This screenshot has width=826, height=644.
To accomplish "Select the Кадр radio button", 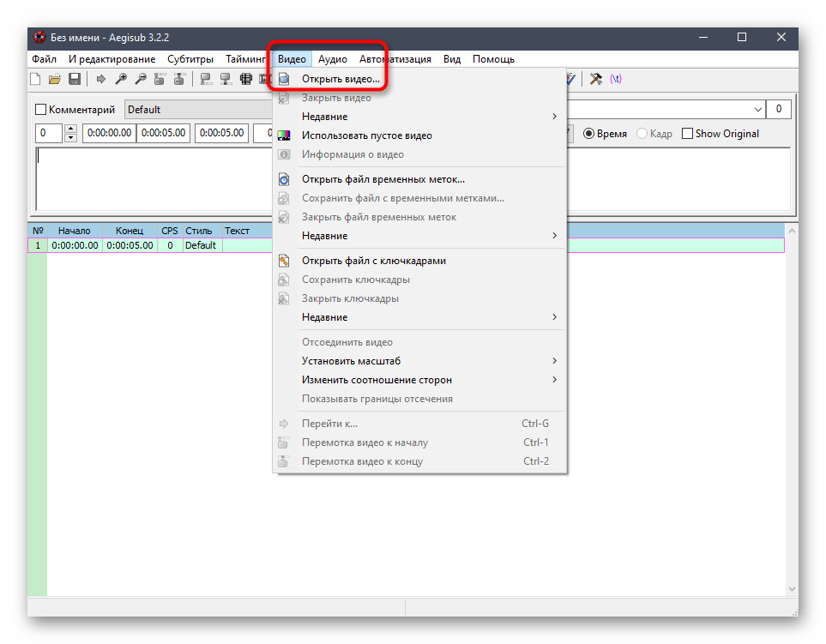I will [x=654, y=134].
